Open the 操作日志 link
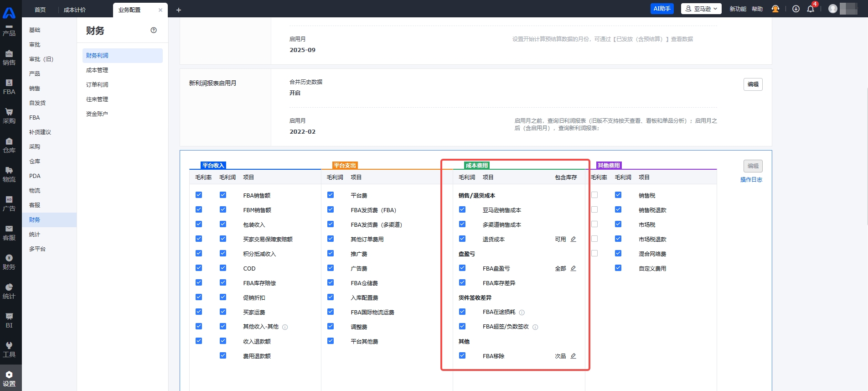Image resolution: width=868 pixels, height=391 pixels. pyautogui.click(x=751, y=180)
